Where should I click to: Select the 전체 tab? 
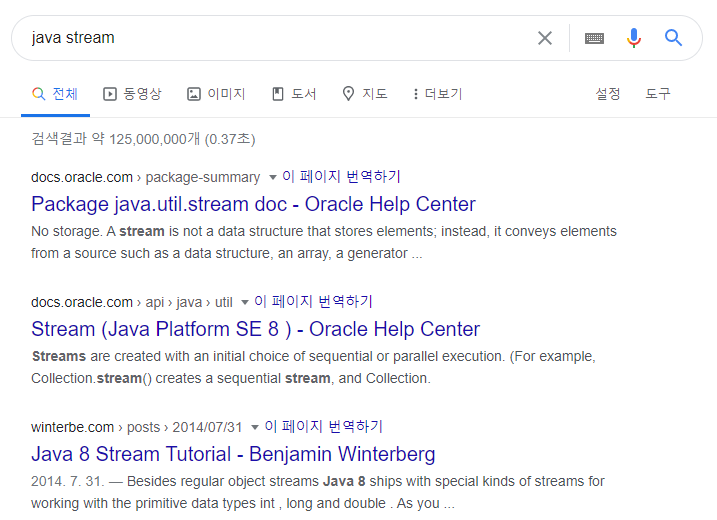point(55,94)
